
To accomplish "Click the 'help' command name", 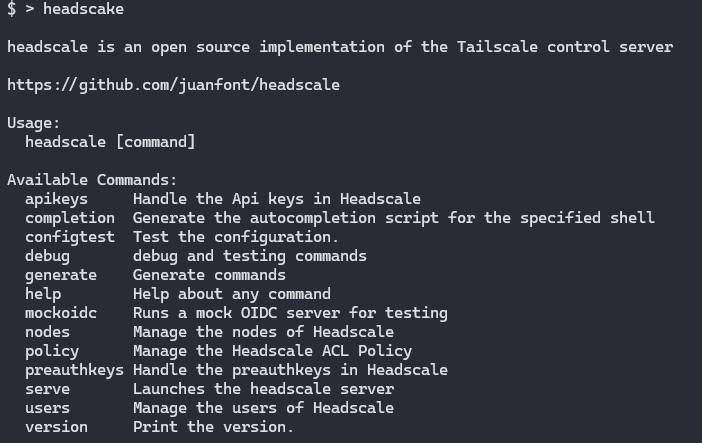I will 43,294.
